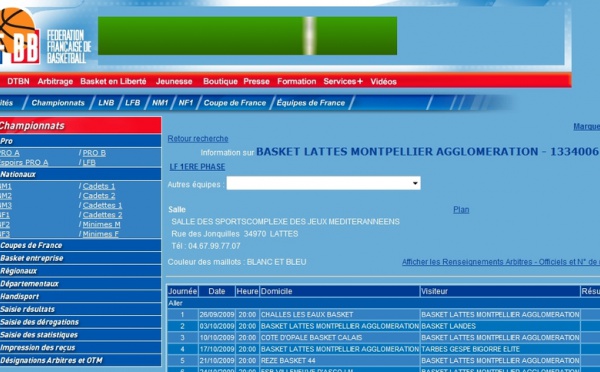Select REZE BASKET 44 cell

[339, 361]
